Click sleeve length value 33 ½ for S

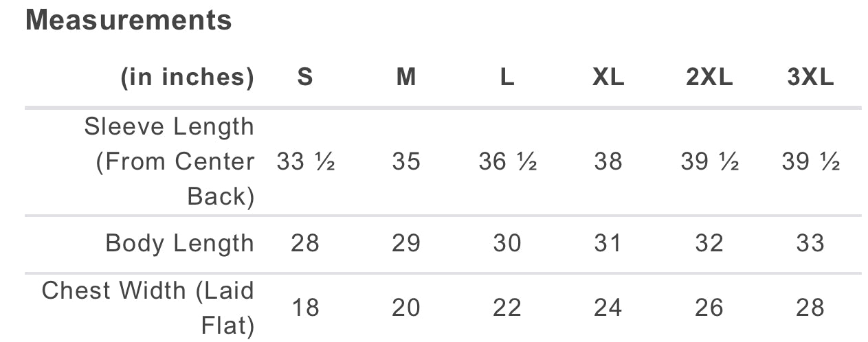[x=305, y=162]
